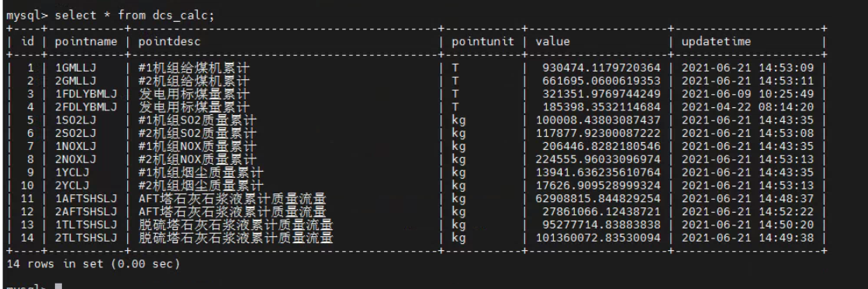868x289 pixels.
Task: Click timestamp '2021-06-09 10:25:49'
Action: [x=747, y=94]
